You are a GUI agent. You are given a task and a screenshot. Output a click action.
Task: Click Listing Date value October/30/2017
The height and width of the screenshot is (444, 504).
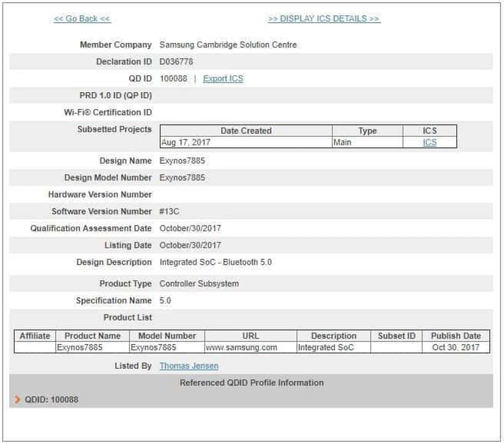click(190, 245)
